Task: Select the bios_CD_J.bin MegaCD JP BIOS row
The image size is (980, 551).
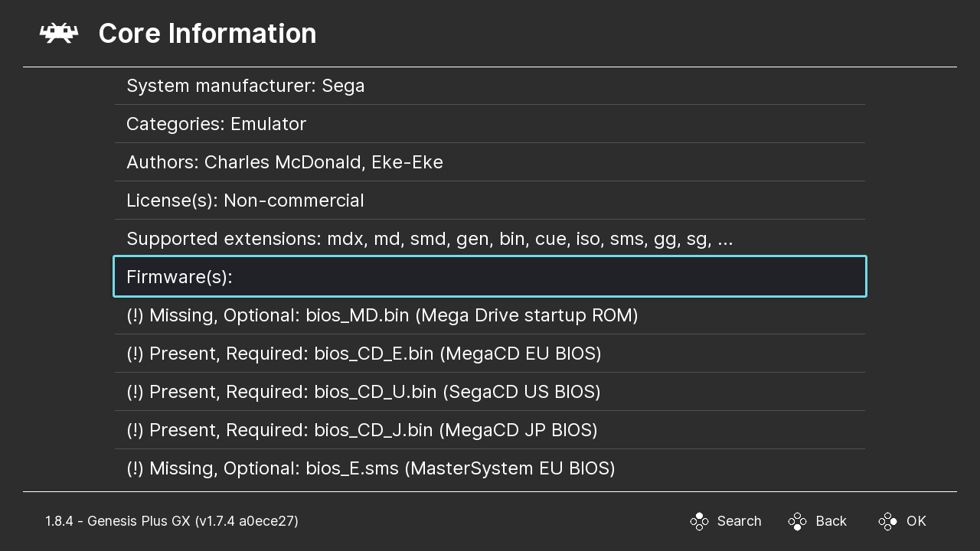Action: (490, 430)
